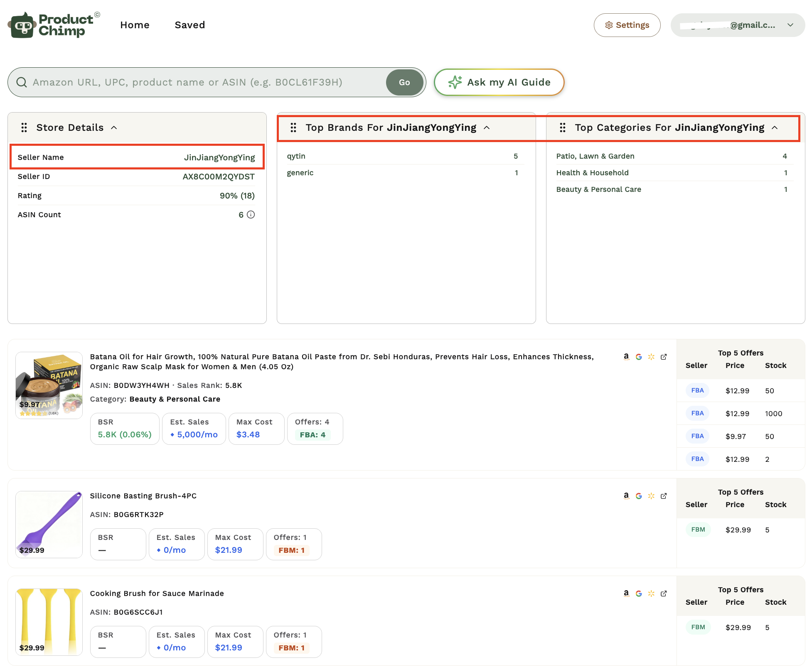Open Batana Oil listing in external window
The width and height of the screenshot is (812, 672).
point(664,357)
